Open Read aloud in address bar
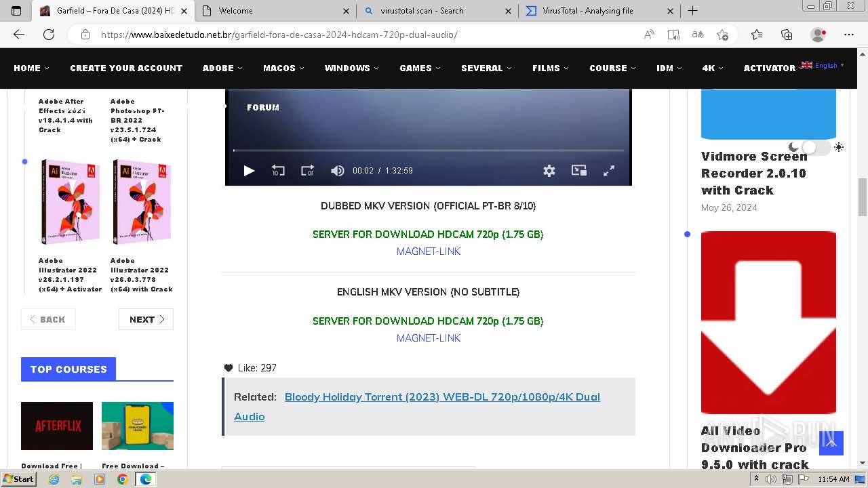 coord(650,35)
